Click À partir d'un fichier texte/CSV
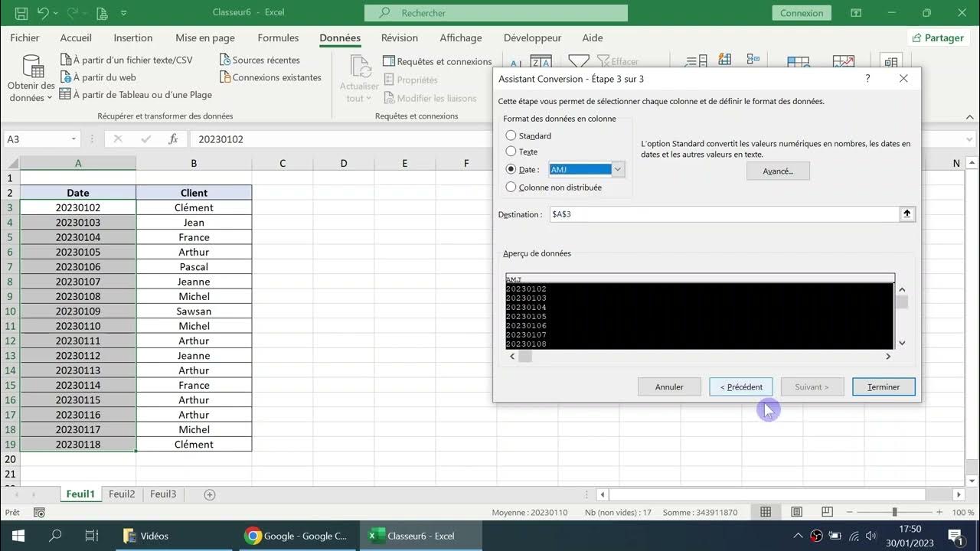Screen dimensions: 980x551 pos(126,60)
